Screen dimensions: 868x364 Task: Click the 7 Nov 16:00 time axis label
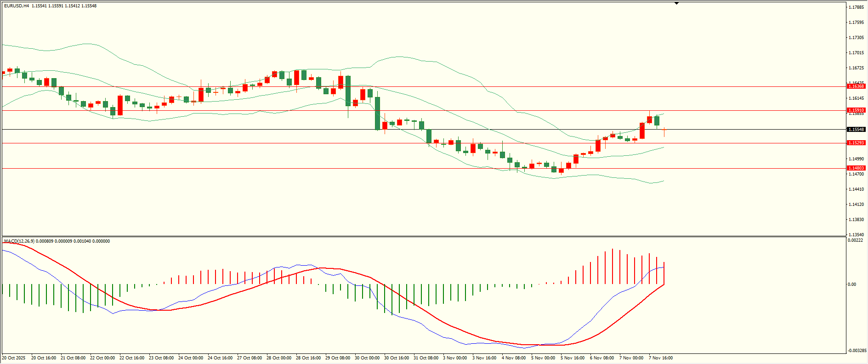tap(661, 358)
